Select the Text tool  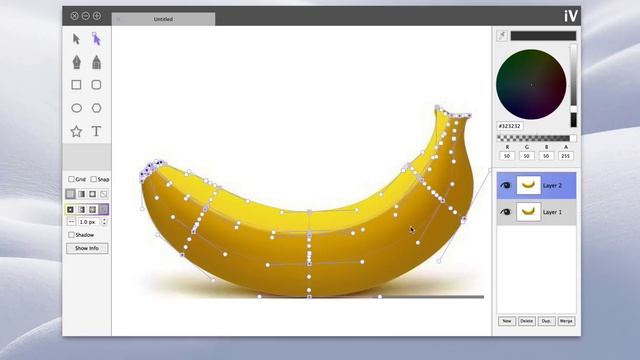tap(96, 131)
